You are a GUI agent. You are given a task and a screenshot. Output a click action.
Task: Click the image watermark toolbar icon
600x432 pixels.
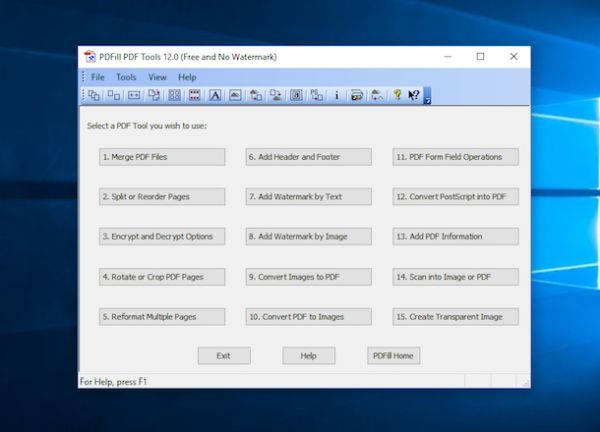(235, 96)
